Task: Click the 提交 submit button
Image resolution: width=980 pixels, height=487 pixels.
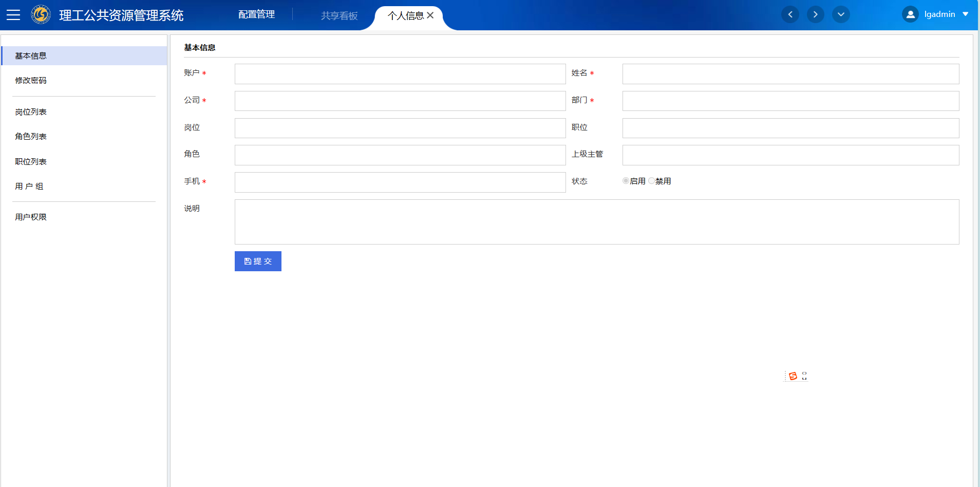Action: coord(258,261)
